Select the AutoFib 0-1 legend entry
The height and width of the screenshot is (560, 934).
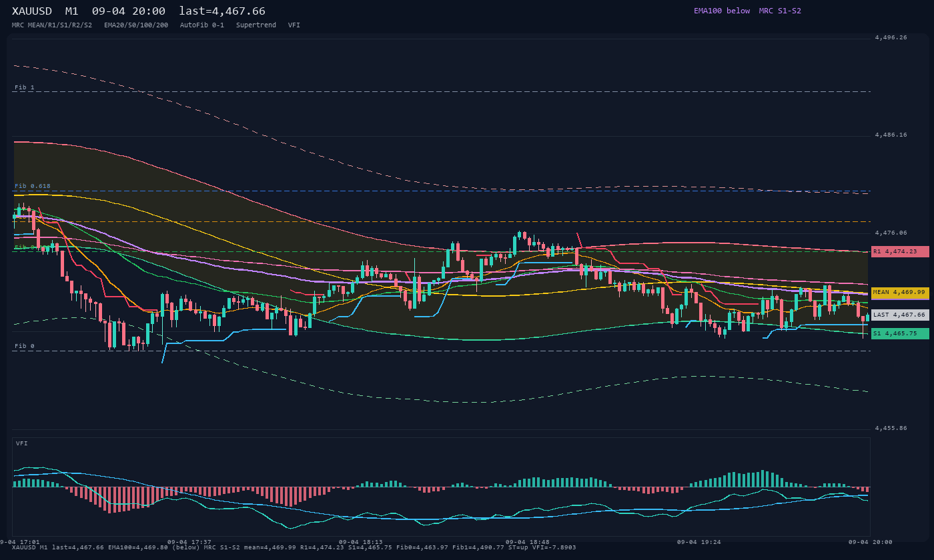pos(202,25)
